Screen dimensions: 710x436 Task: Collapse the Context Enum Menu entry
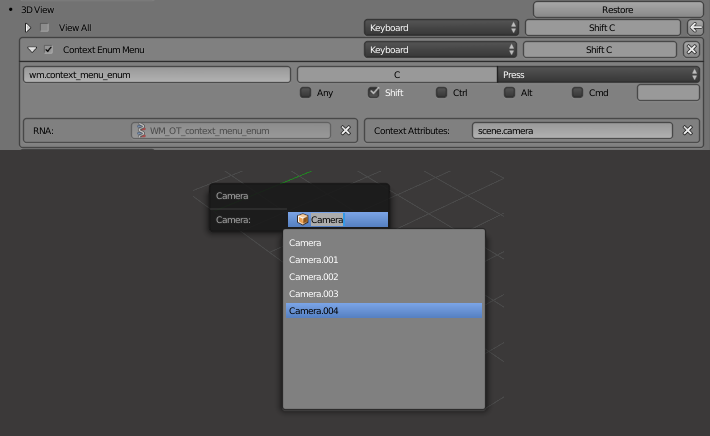[32, 50]
